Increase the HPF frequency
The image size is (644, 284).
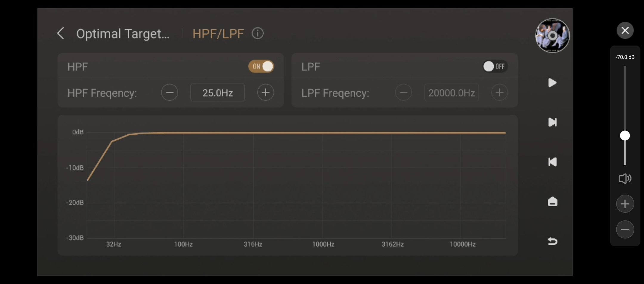[x=265, y=93]
